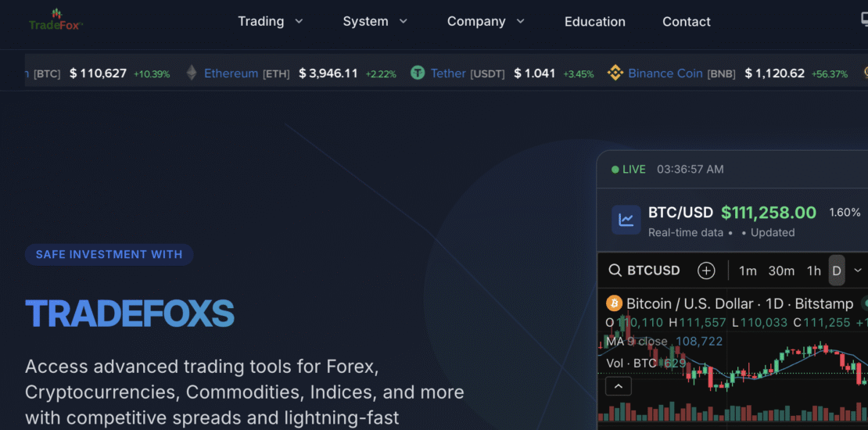This screenshot has height=430, width=868.
Task: Expand the System dropdown chevron
Action: [403, 22]
